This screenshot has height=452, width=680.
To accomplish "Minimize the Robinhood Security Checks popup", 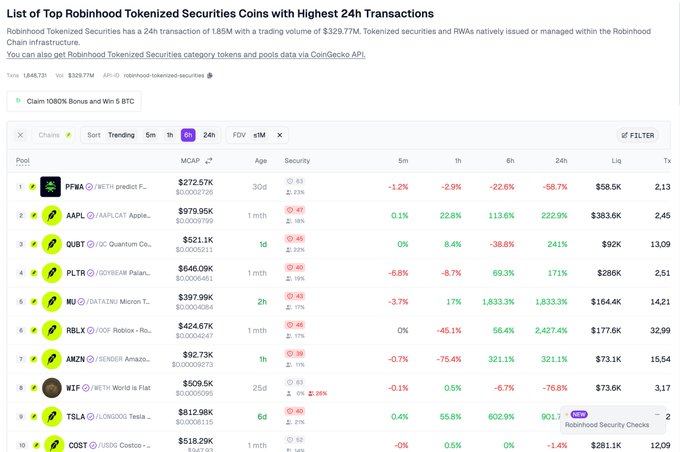I will 657,414.
